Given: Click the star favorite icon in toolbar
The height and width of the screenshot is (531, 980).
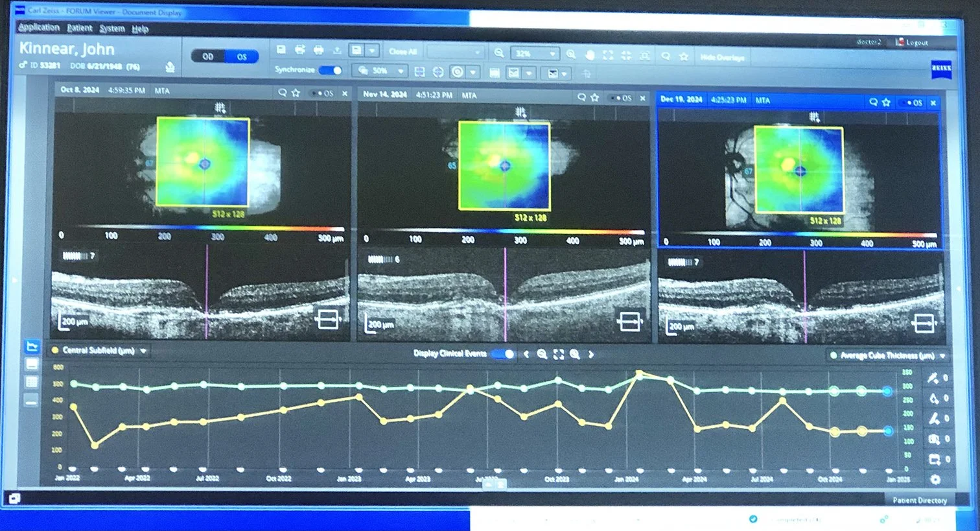Looking at the screenshot, I should (683, 56).
